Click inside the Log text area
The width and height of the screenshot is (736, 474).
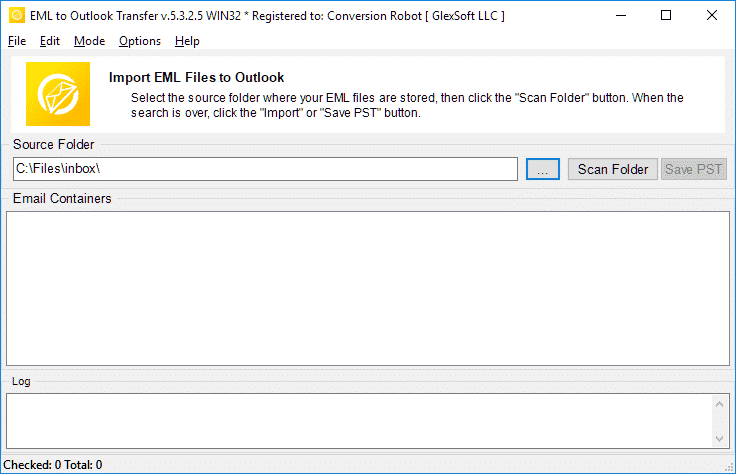coord(360,421)
